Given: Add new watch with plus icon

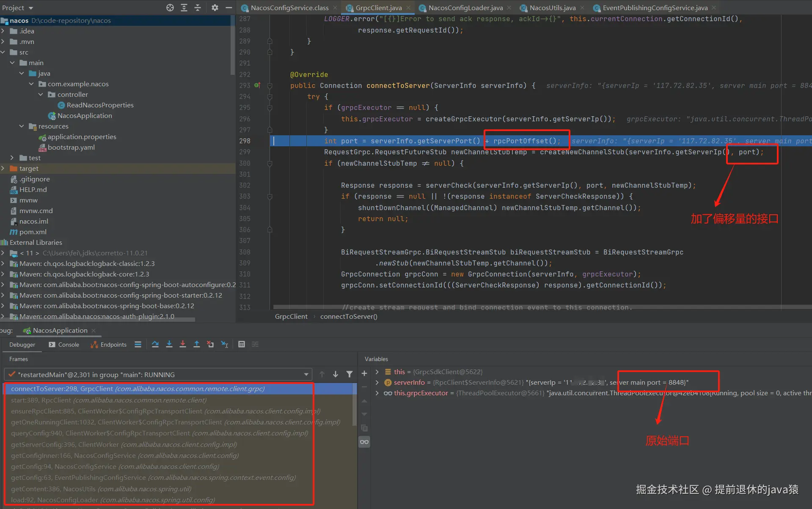Looking at the screenshot, I should pyautogui.click(x=364, y=373).
